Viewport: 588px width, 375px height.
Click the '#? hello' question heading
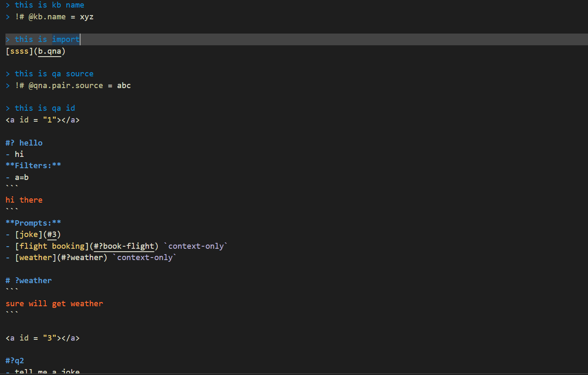point(24,143)
